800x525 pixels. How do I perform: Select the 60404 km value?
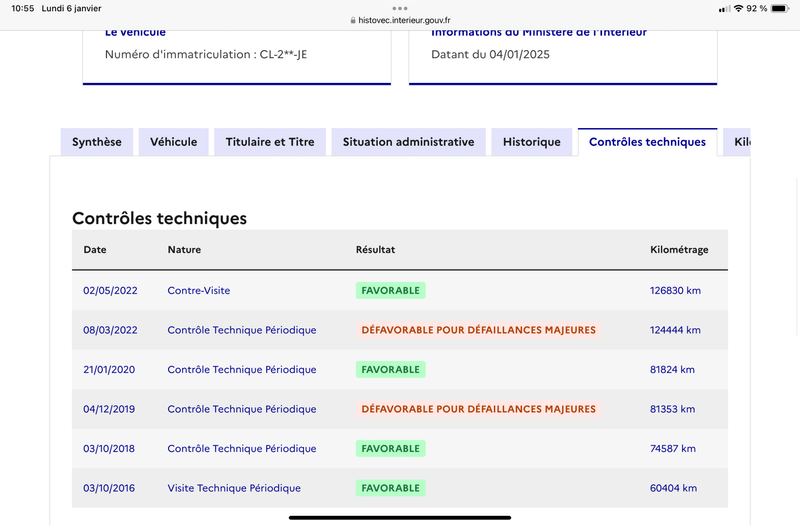pos(673,488)
